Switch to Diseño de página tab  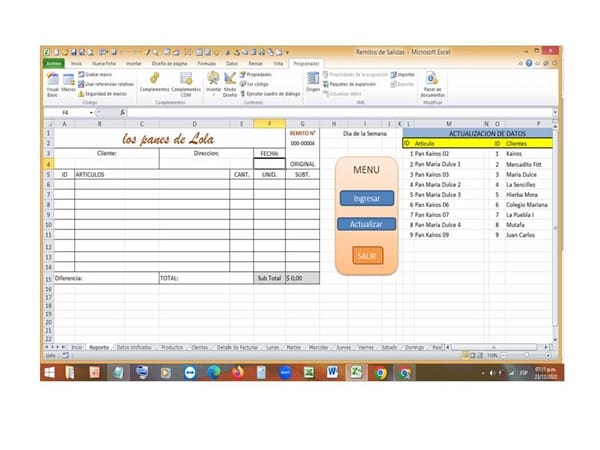point(170,64)
